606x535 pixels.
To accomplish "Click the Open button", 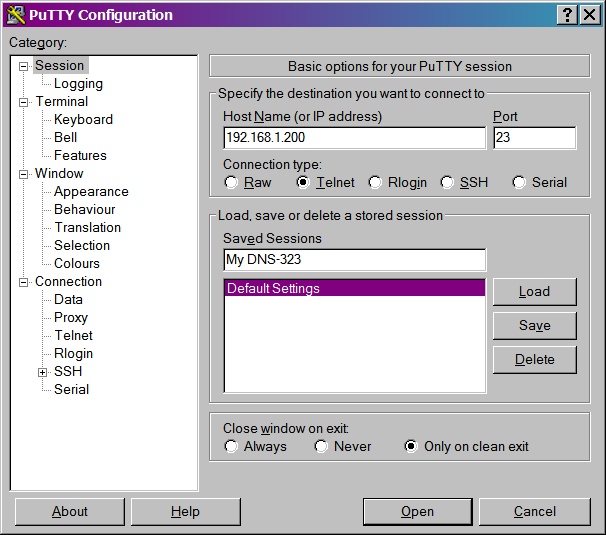I will click(x=418, y=511).
